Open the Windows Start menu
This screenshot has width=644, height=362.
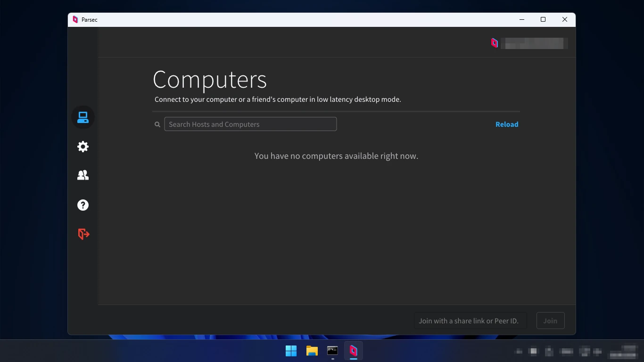[x=291, y=351]
